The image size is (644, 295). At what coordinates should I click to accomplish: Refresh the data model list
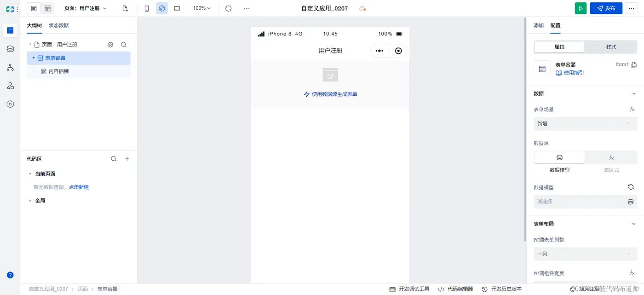coord(631,187)
